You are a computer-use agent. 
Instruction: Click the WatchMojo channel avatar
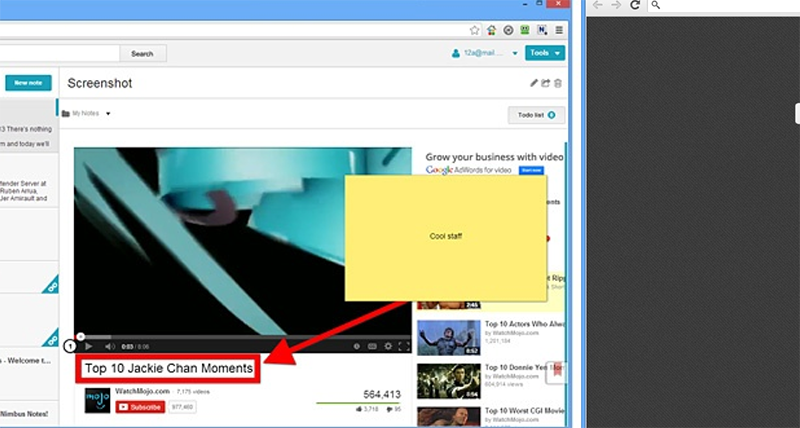pyautogui.click(x=97, y=400)
